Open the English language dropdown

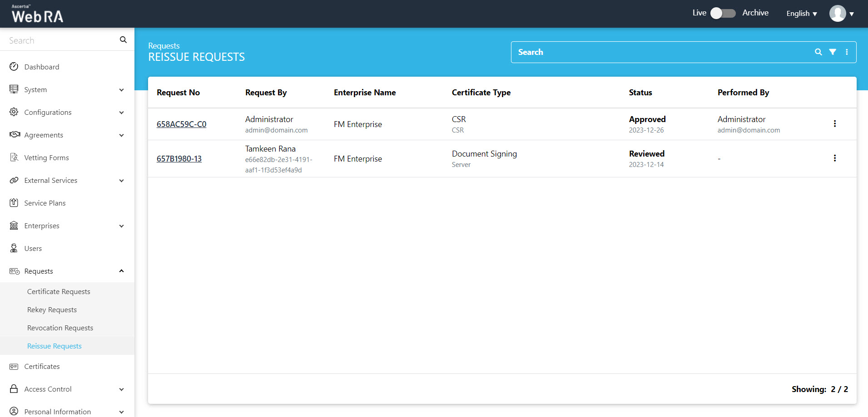coord(801,14)
